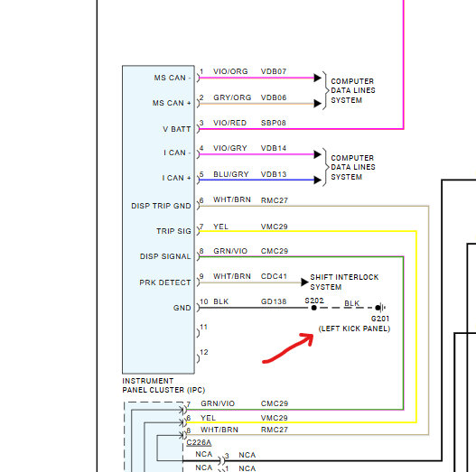
Task: Click the GRN/VIO label beside pin 8
Action: pos(230,251)
